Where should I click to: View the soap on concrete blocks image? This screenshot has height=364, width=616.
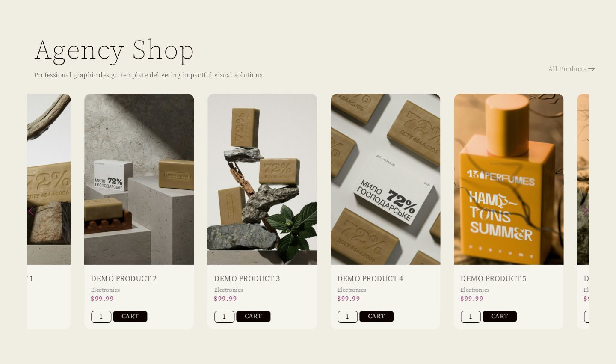(139, 179)
